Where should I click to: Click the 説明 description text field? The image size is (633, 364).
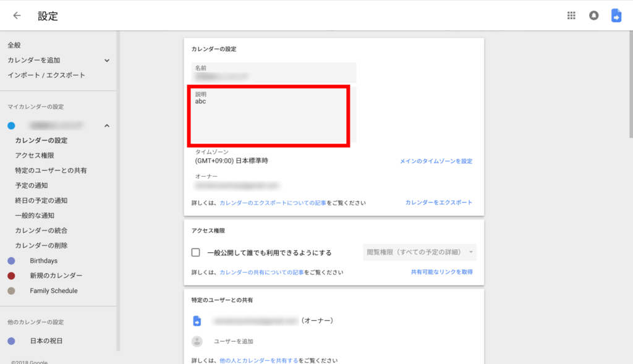tap(269, 116)
